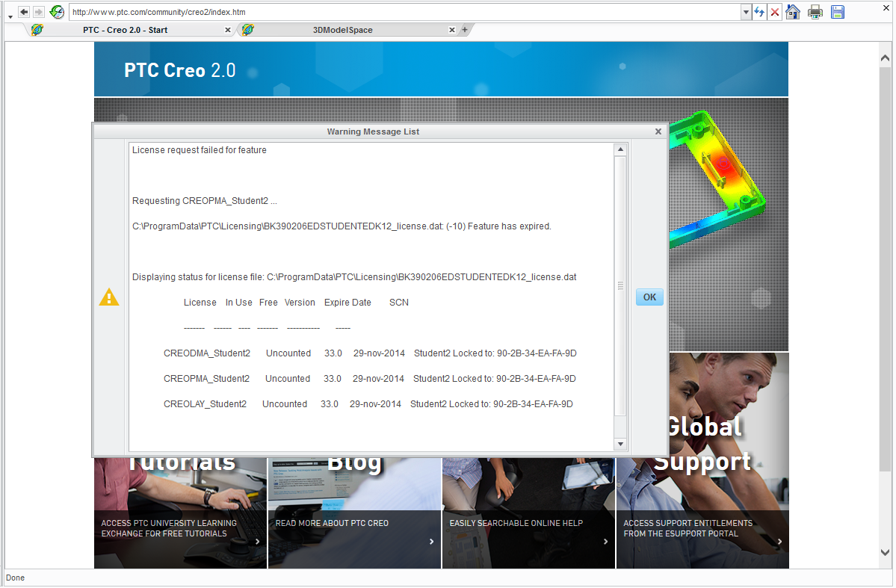This screenshot has width=896, height=588.
Task: Click the CREODMA_Student2 license row
Action: point(370,353)
